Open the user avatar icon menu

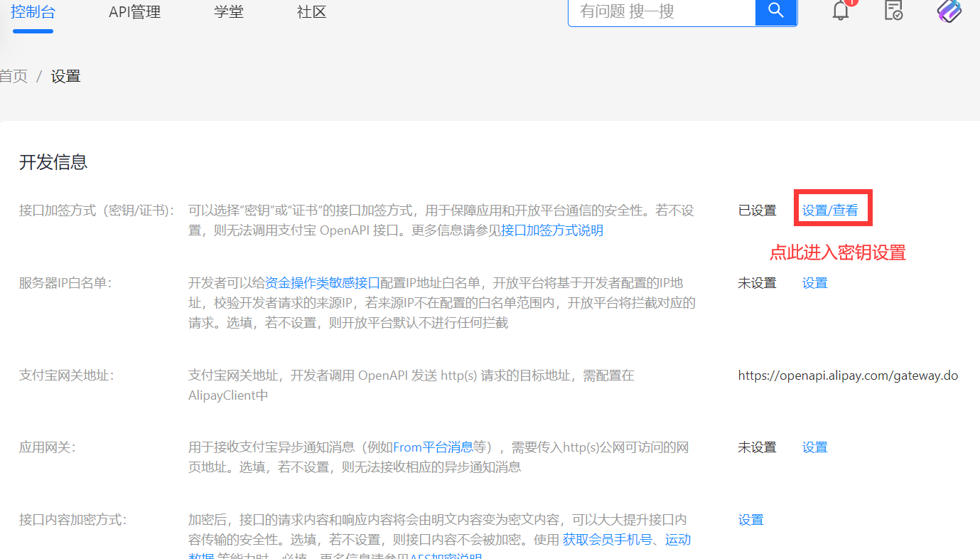pyautogui.click(x=949, y=11)
